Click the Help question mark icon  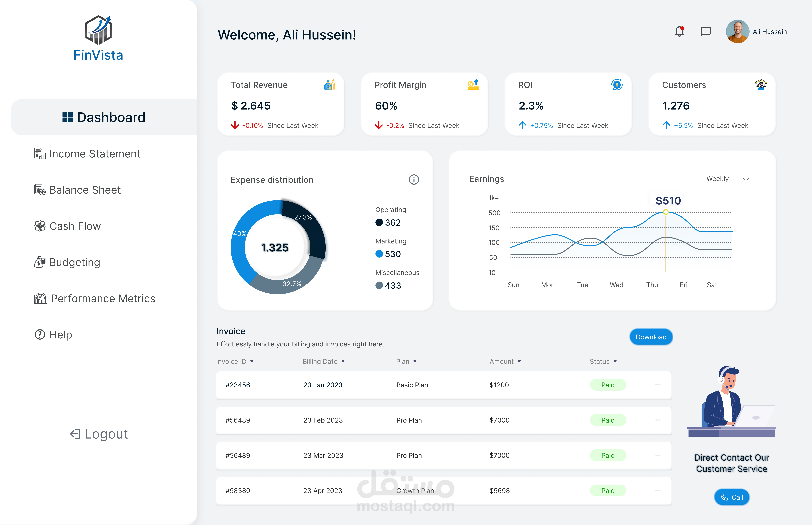40,334
